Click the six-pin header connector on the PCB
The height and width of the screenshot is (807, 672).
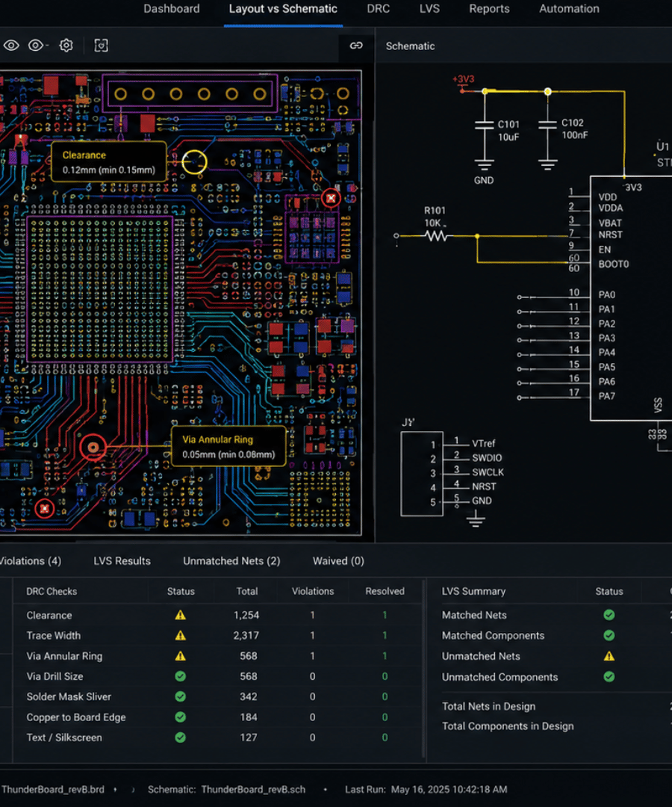tap(190, 93)
